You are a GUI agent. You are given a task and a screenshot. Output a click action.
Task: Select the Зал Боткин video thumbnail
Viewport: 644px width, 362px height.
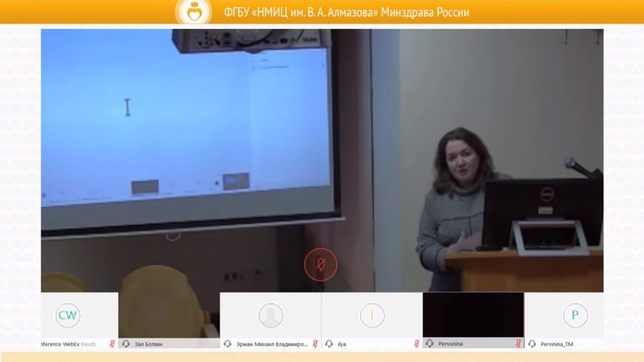169,315
